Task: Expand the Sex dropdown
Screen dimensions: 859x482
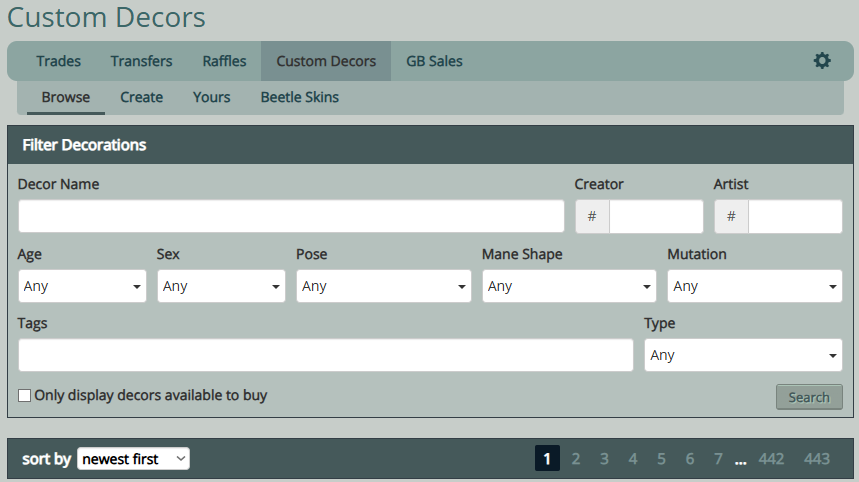Action: (221, 286)
